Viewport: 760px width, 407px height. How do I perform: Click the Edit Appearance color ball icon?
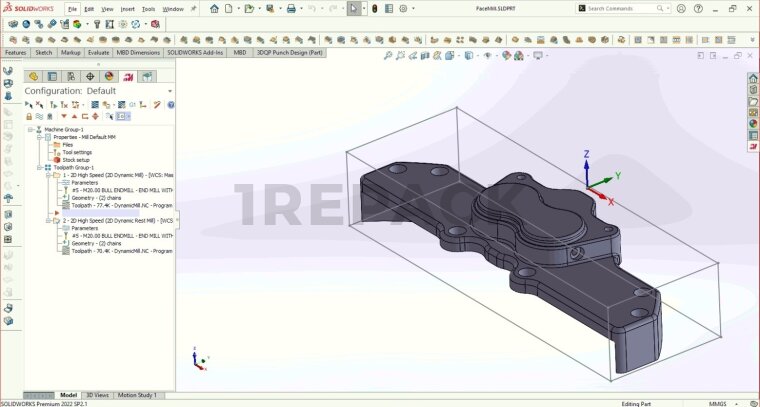pyautogui.click(x=506, y=56)
